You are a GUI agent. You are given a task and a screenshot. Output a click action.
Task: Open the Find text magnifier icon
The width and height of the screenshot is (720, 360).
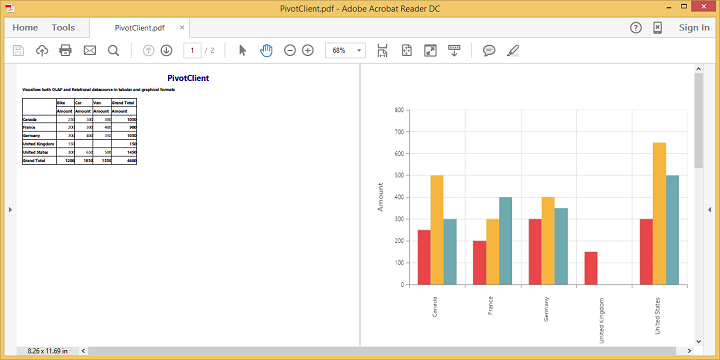pyautogui.click(x=113, y=51)
